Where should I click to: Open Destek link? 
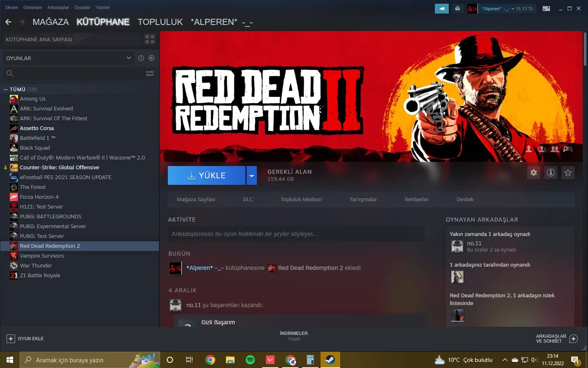pos(465,200)
